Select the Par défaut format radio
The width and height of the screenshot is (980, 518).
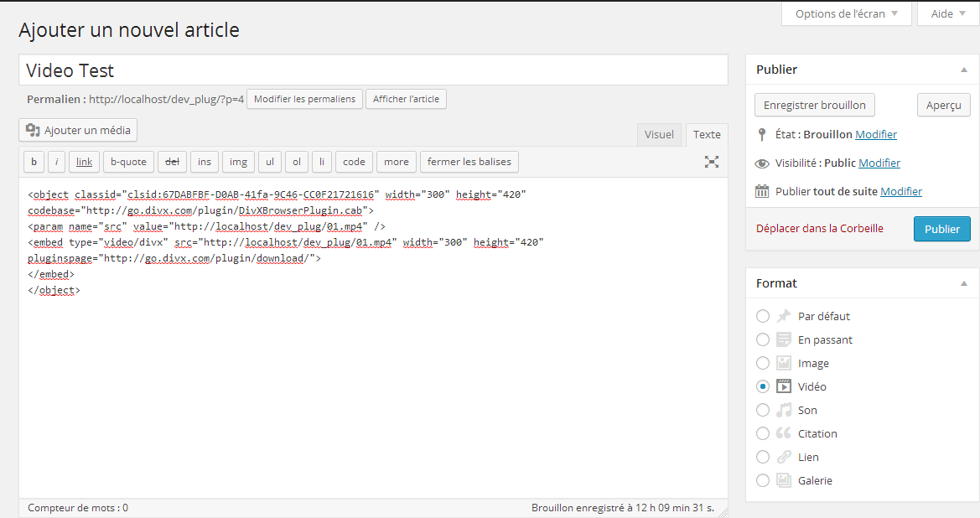click(x=763, y=316)
